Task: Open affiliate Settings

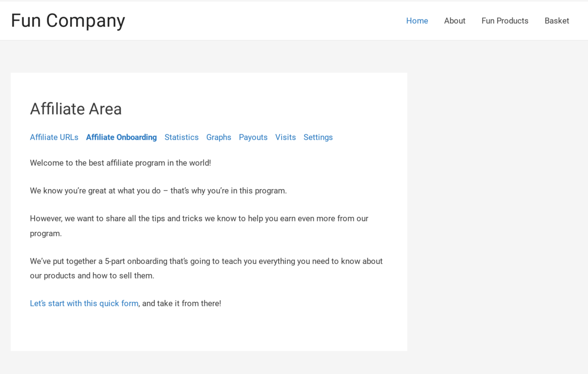Action: 318,137
